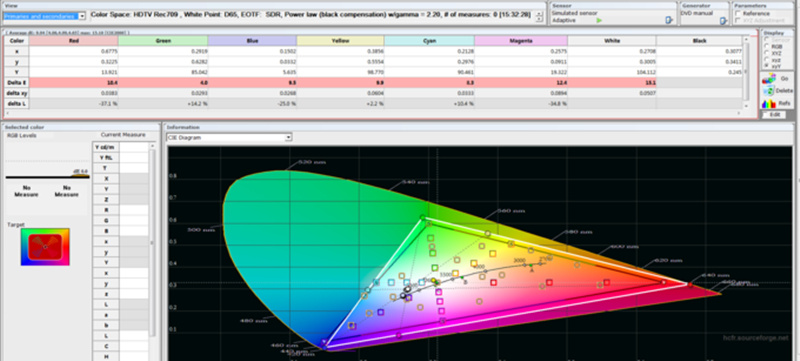Open generator configuration icon
This screenshot has width=800, height=361.
pyautogui.click(x=723, y=21)
